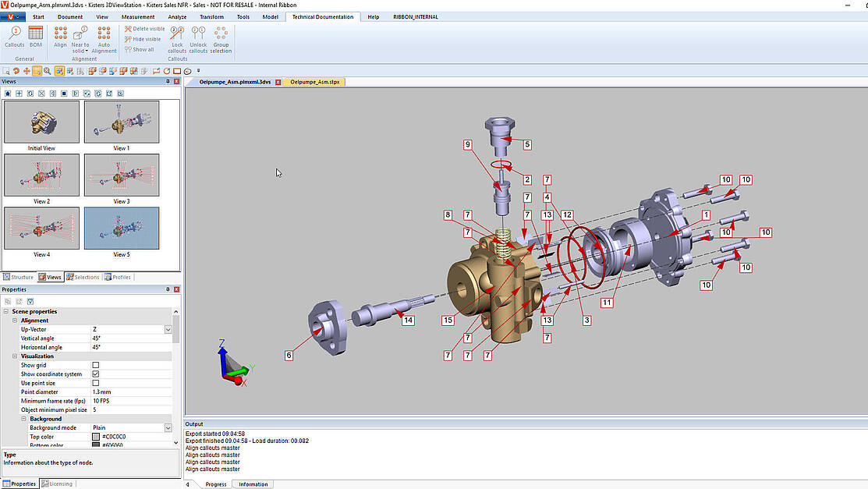This screenshot has width=868, height=489.
Task: Close the Properties panel
Action: (x=176, y=289)
